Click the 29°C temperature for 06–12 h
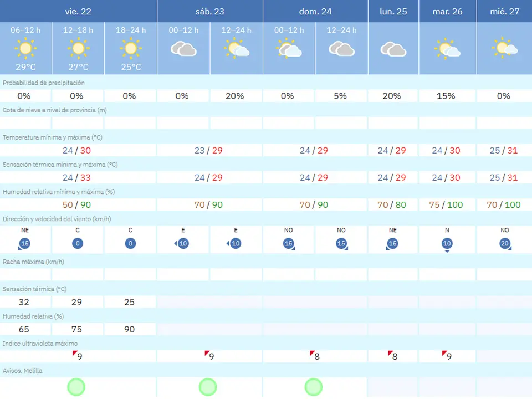 click(25, 67)
